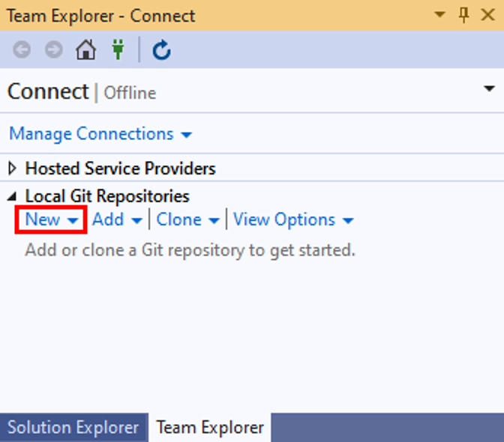Click the green Manage Connections plug icon
The image size is (504, 442).
[x=118, y=50]
